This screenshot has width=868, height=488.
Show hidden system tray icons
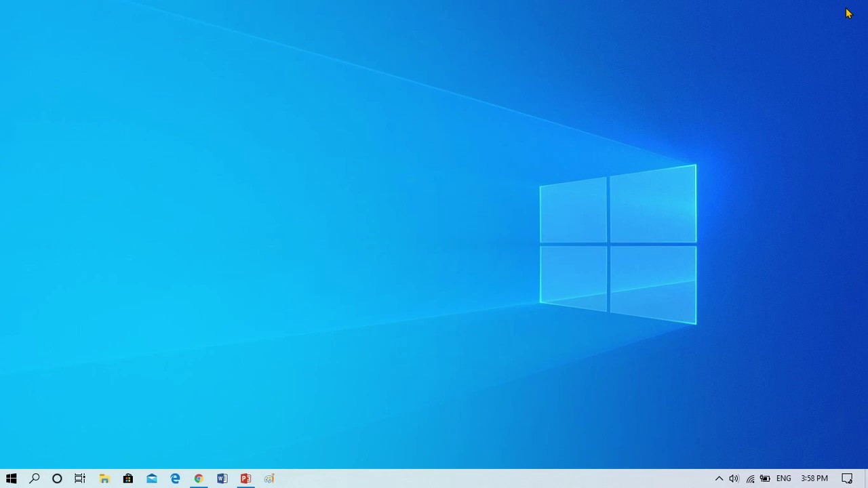(x=719, y=479)
